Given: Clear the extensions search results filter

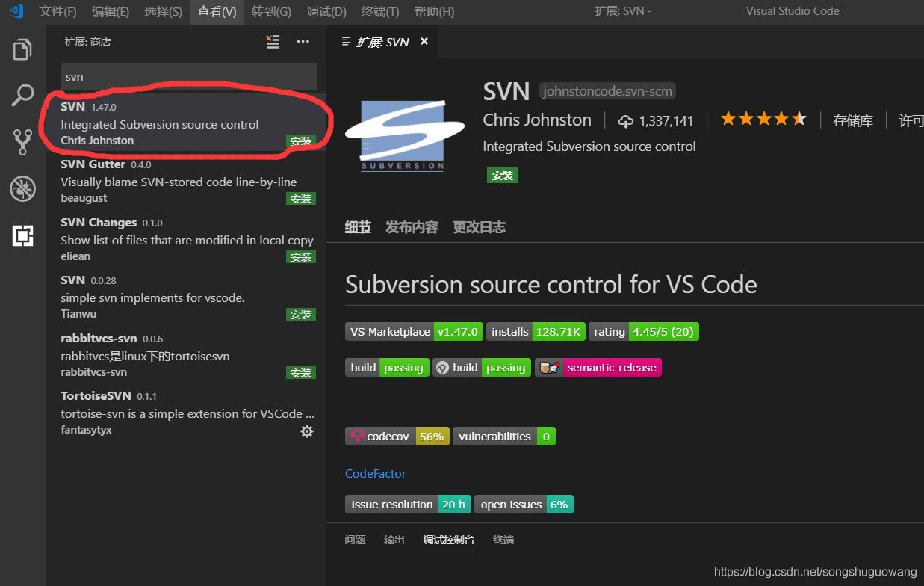Looking at the screenshot, I should (x=273, y=42).
